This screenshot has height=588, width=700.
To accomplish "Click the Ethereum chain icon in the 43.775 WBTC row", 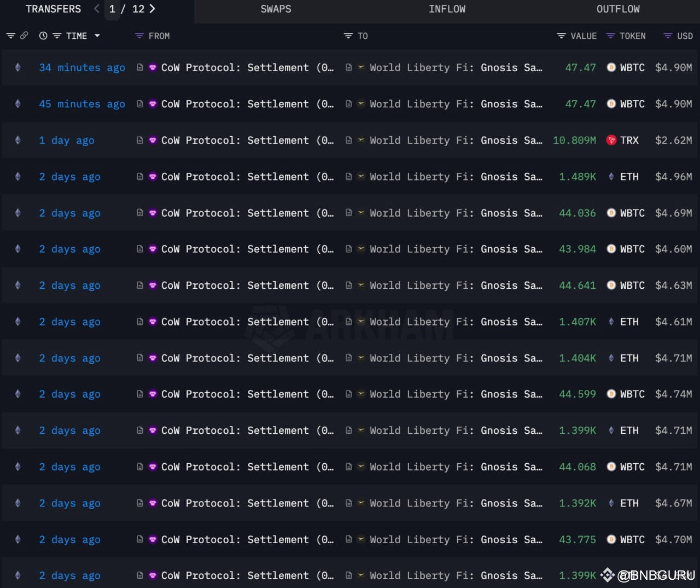I will pyautogui.click(x=18, y=539).
